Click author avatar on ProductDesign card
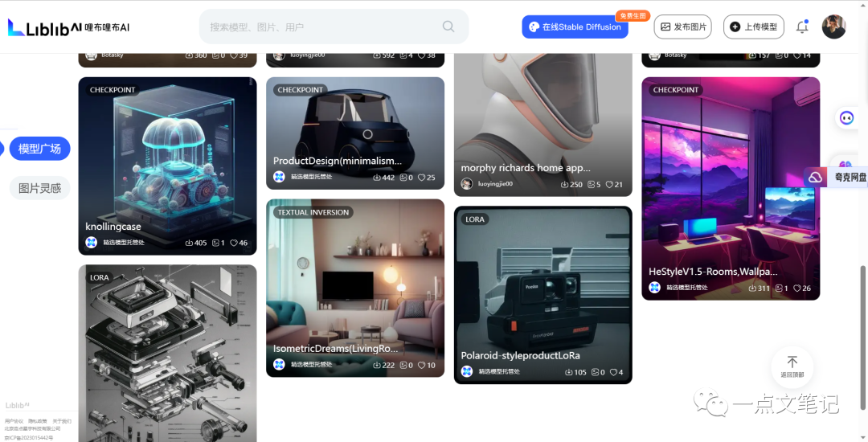This screenshot has height=442, width=868. (x=279, y=177)
